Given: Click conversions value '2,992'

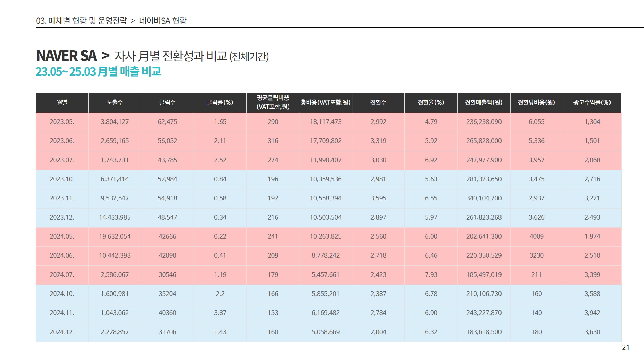Looking at the screenshot, I should coord(378,122).
